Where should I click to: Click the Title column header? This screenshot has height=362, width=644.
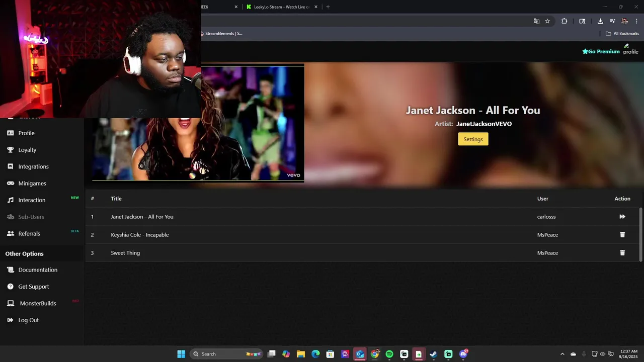click(116, 199)
